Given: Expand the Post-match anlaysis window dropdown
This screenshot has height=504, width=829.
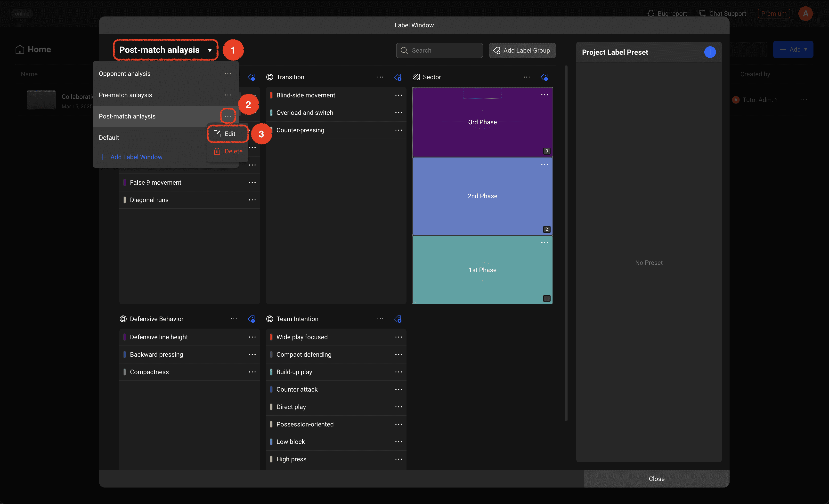Looking at the screenshot, I should point(165,50).
